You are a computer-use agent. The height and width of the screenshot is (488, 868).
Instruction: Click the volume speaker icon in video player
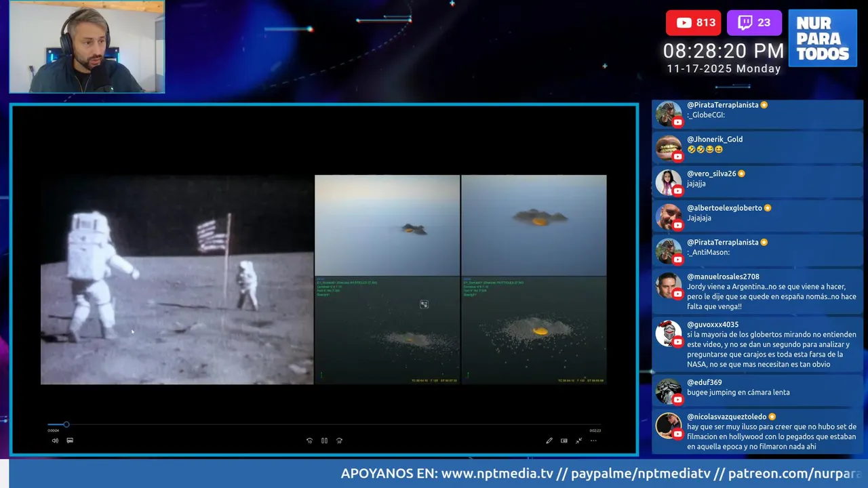tap(55, 441)
